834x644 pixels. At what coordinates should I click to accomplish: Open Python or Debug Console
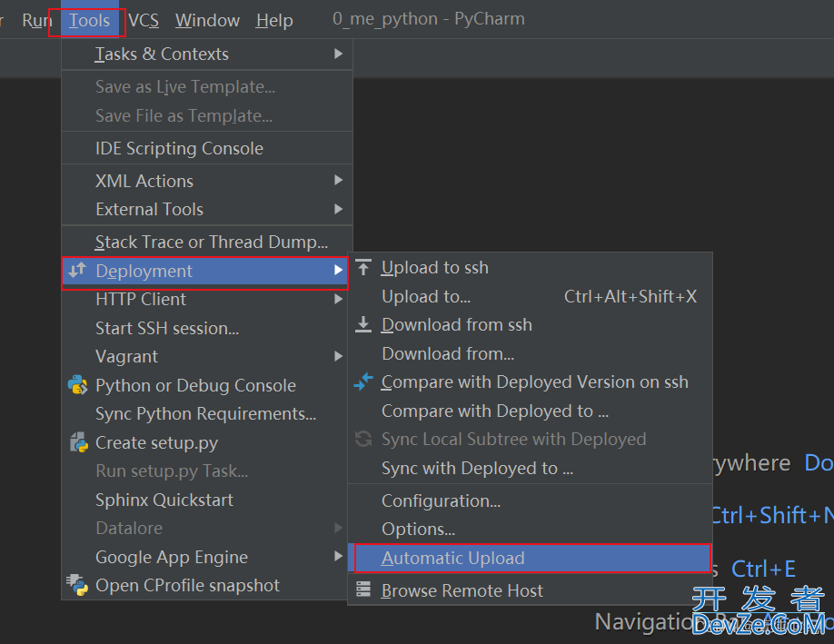click(x=205, y=385)
